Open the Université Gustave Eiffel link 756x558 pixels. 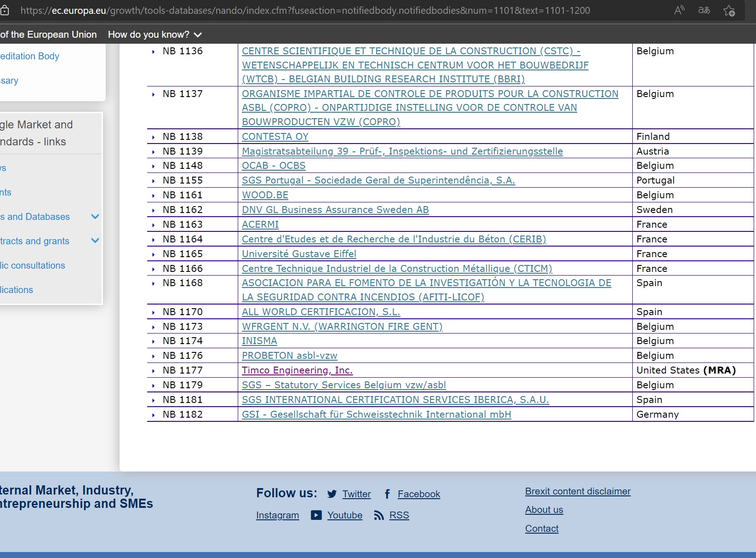[299, 254]
